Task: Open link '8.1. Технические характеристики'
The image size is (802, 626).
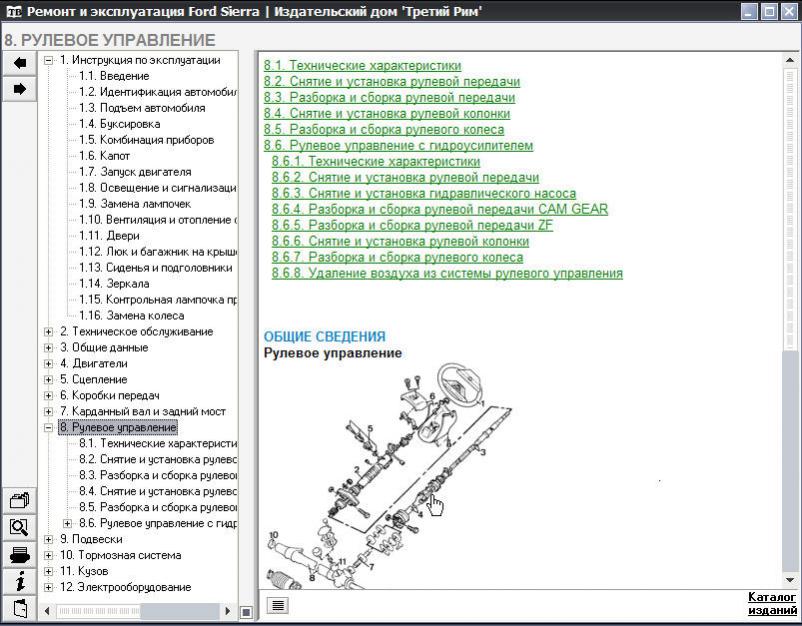Action: (362, 65)
